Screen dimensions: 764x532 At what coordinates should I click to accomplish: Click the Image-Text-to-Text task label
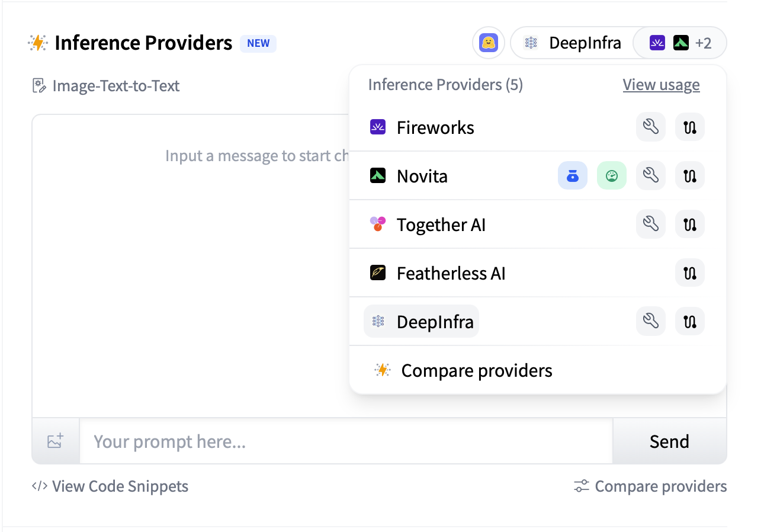tap(116, 86)
